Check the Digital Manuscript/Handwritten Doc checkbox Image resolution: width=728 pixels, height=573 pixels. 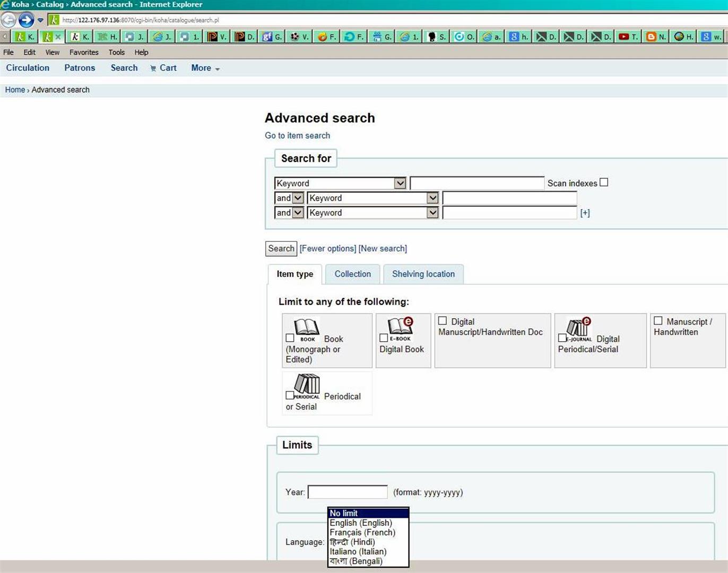[x=443, y=321]
